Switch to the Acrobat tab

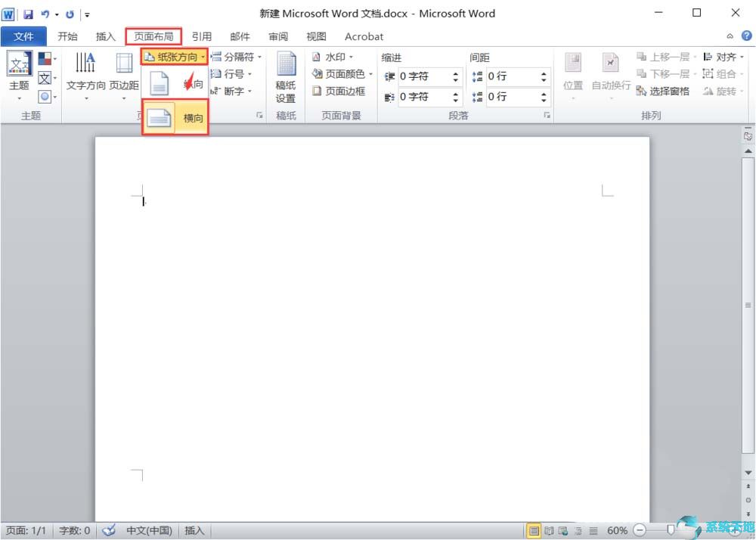(x=364, y=36)
